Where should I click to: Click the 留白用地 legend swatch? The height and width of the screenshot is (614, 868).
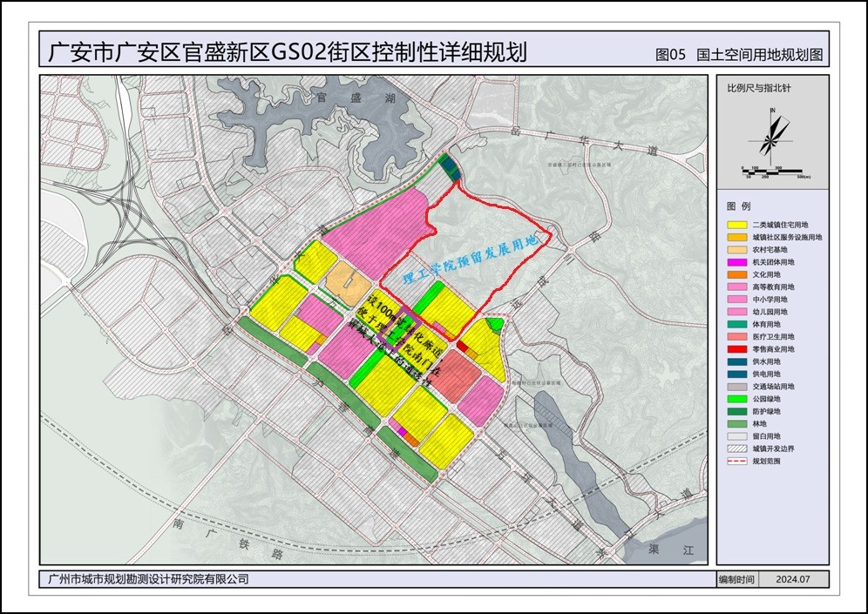click(x=736, y=436)
